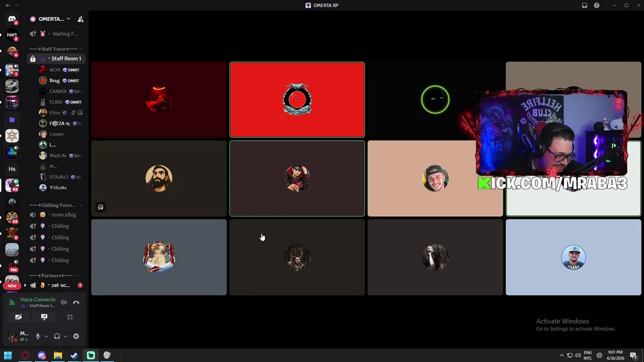The height and width of the screenshot is (362, 644).
Task: Mute microphone in user panel
Action: click(x=37, y=336)
